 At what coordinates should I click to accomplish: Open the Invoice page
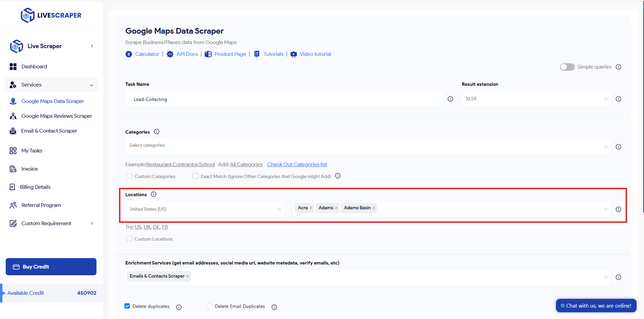coord(30,169)
